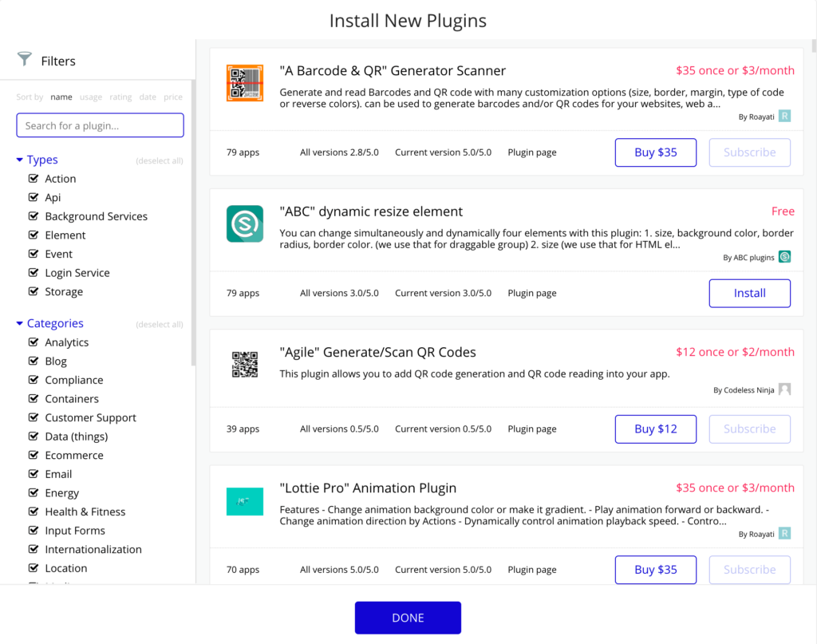Sort plugins by usage
The width and height of the screenshot is (817, 644).
(90, 97)
